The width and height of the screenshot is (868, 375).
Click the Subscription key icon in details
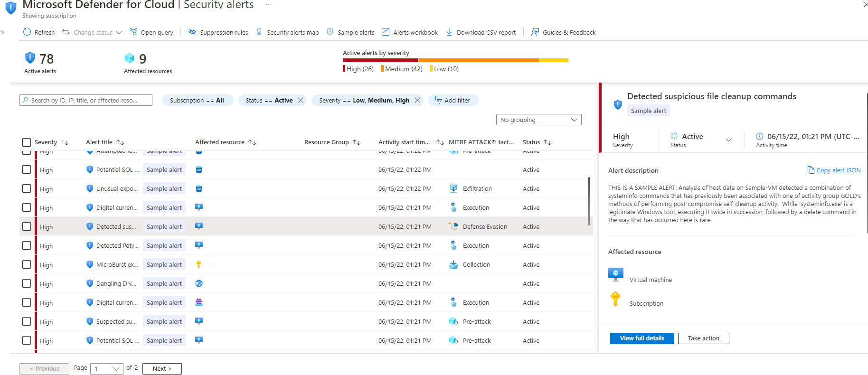click(x=615, y=299)
